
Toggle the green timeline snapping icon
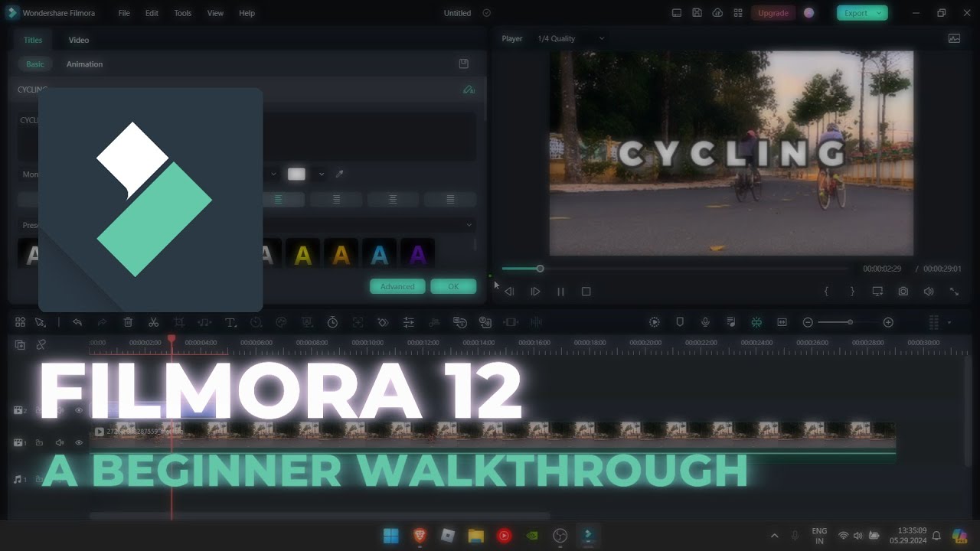click(x=756, y=323)
